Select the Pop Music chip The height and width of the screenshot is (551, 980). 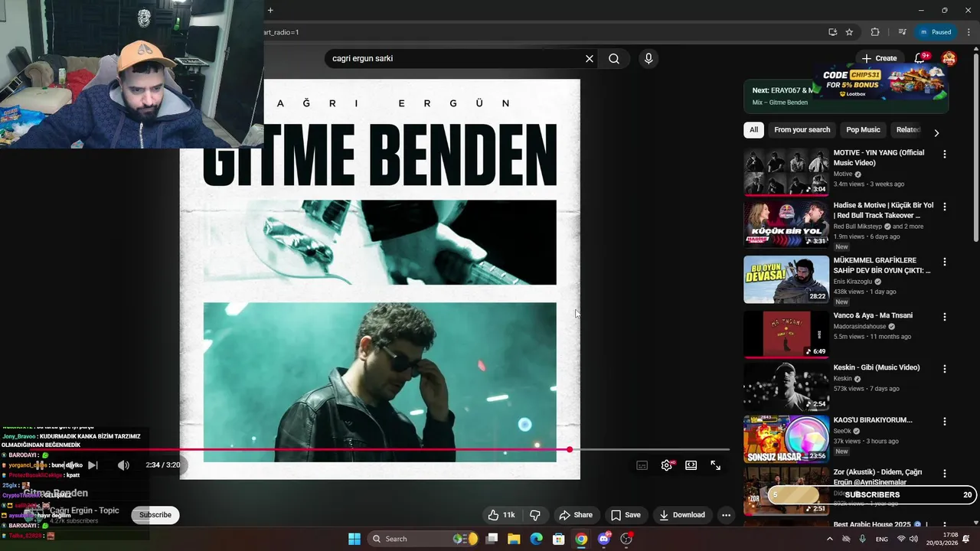coord(863,130)
